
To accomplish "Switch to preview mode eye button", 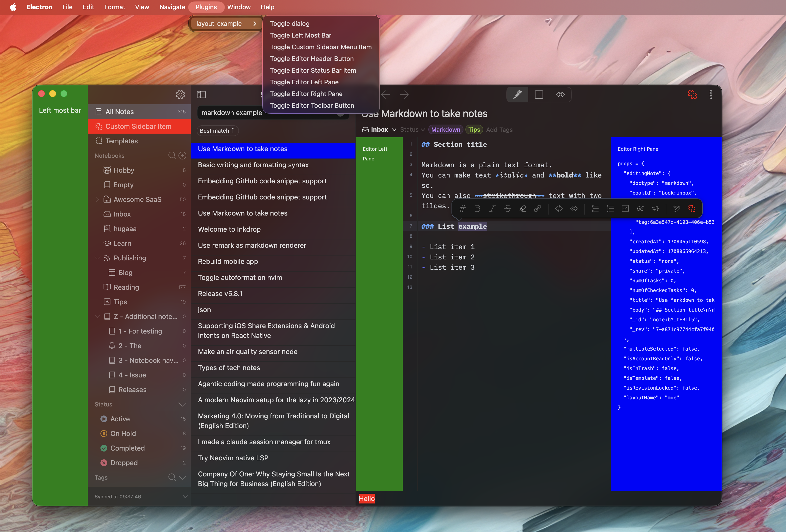I will click(x=560, y=95).
